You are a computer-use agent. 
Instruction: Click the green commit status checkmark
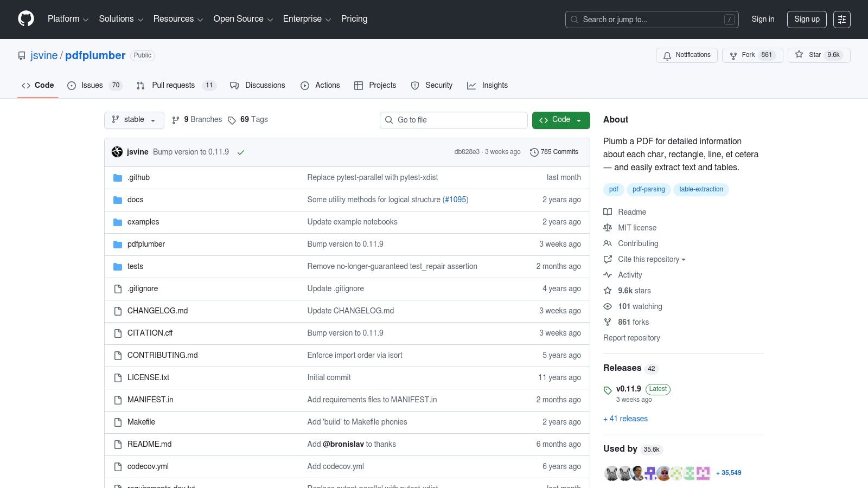(241, 152)
